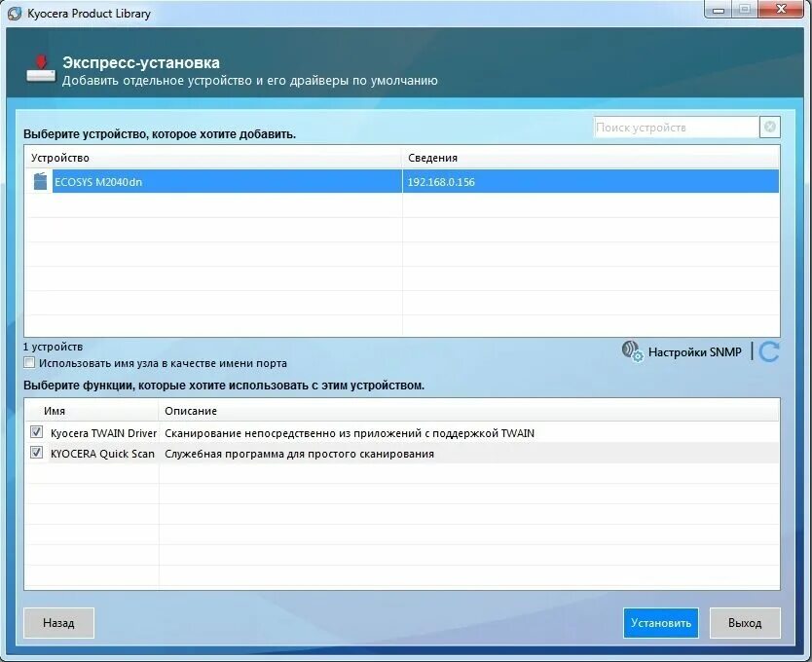
Task: Click the Описание column header
Action: (x=468, y=411)
